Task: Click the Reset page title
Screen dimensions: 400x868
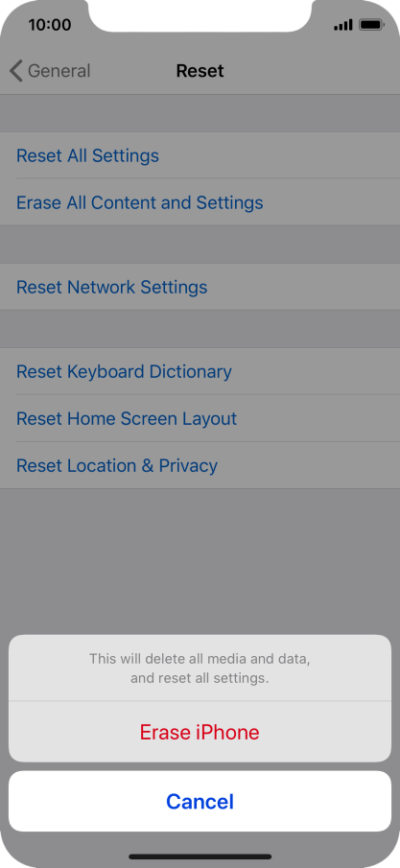Action: tap(200, 71)
